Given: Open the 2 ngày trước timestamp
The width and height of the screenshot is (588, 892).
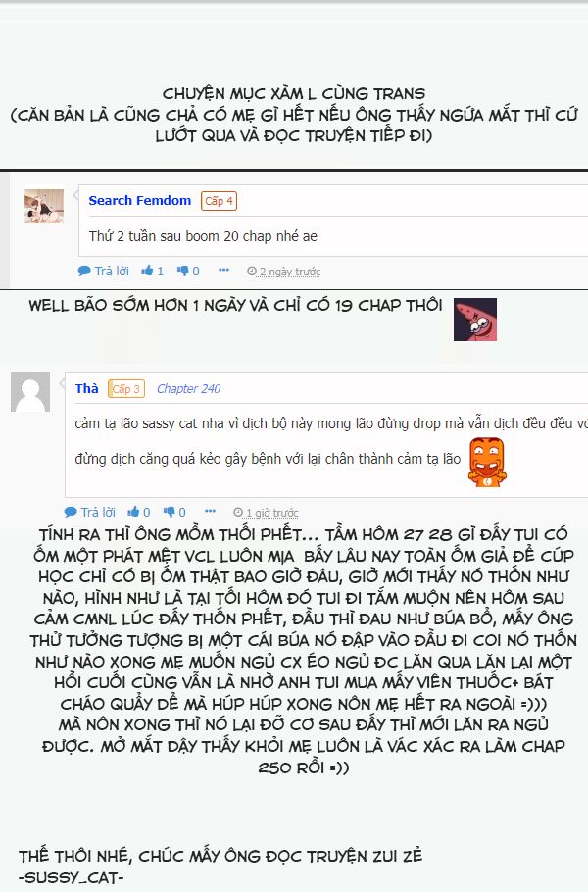Looking at the screenshot, I should click(x=289, y=272).
